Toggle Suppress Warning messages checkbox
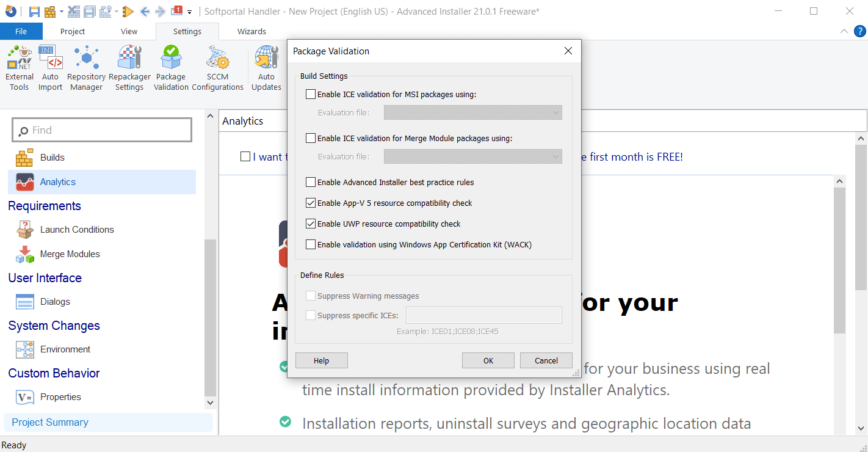 click(x=311, y=296)
